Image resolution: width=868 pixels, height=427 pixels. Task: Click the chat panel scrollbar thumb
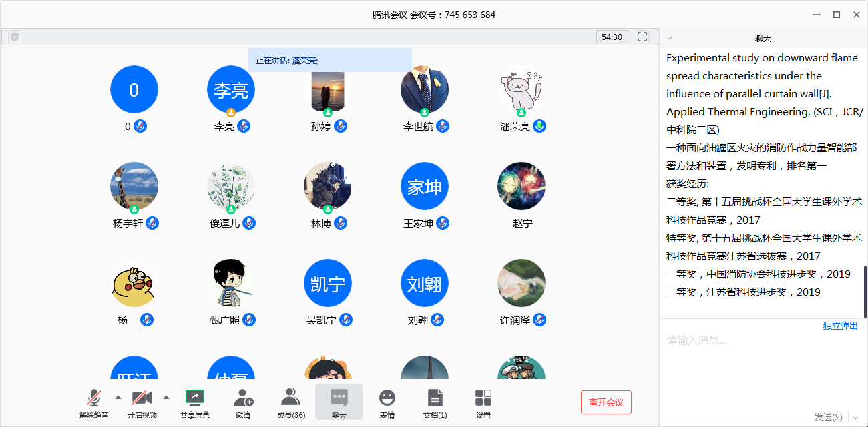click(865, 287)
